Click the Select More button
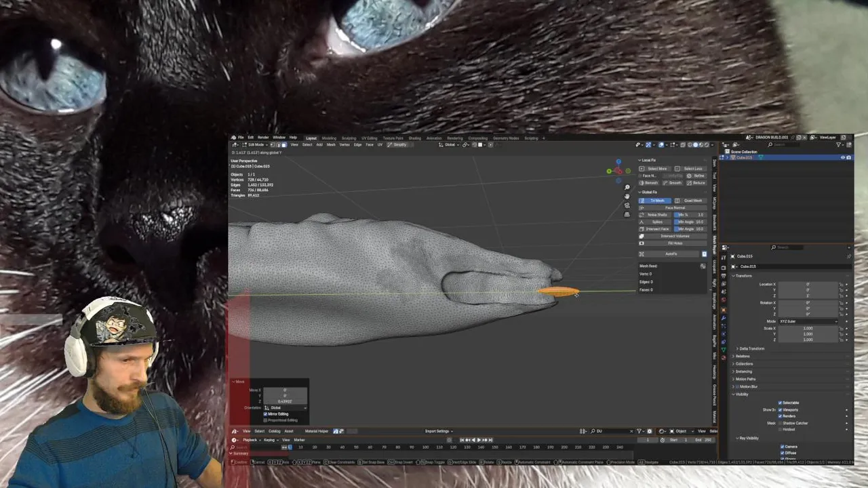The height and width of the screenshot is (488, 868). tap(654, 169)
